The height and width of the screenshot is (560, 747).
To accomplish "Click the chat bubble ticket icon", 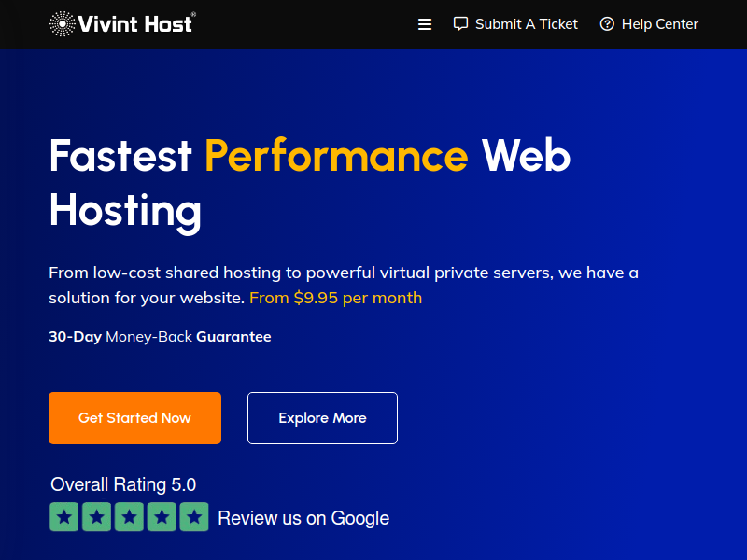I will tap(460, 24).
